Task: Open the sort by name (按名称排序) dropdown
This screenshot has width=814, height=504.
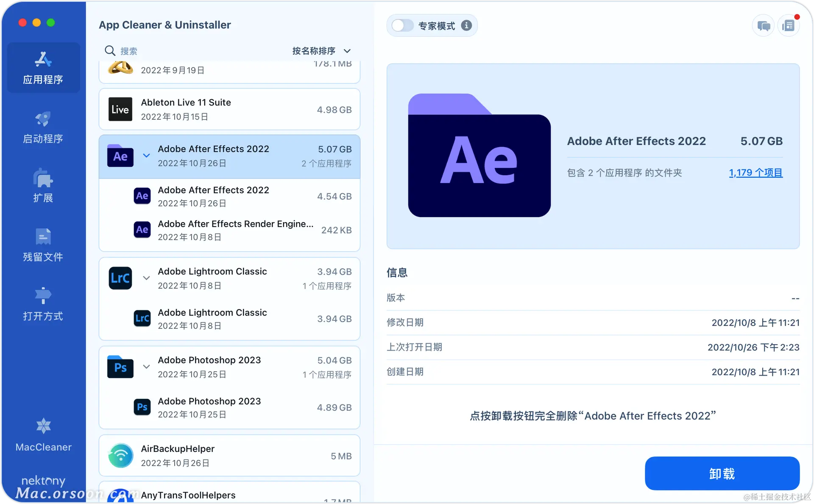Action: (x=321, y=51)
